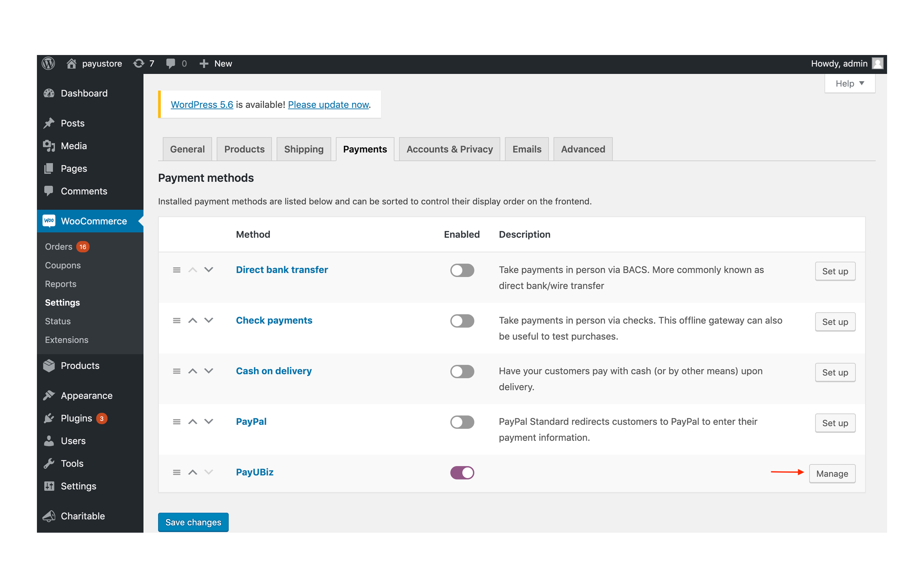This screenshot has height=579, width=924.
Task: Open the comments bubble in admin bar
Action: [171, 64]
